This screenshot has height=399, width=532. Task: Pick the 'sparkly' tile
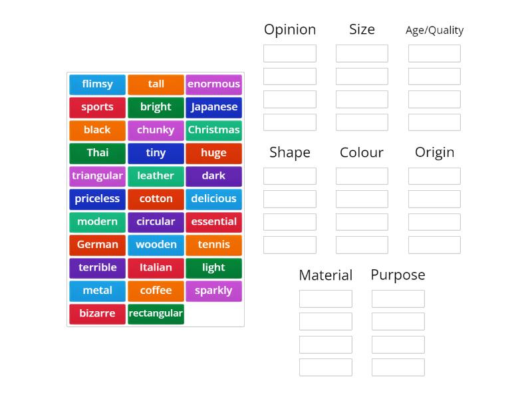click(214, 291)
